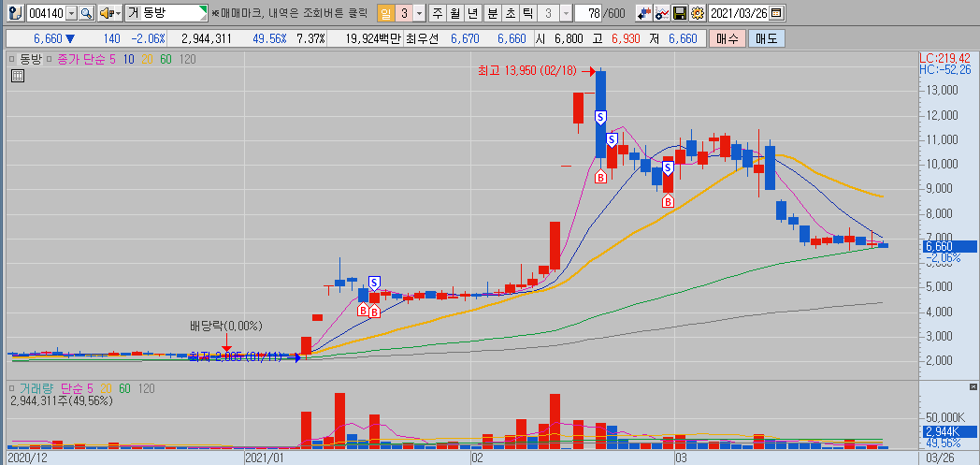
Task: Click the volume value 2,944,311
Action: pos(207,38)
